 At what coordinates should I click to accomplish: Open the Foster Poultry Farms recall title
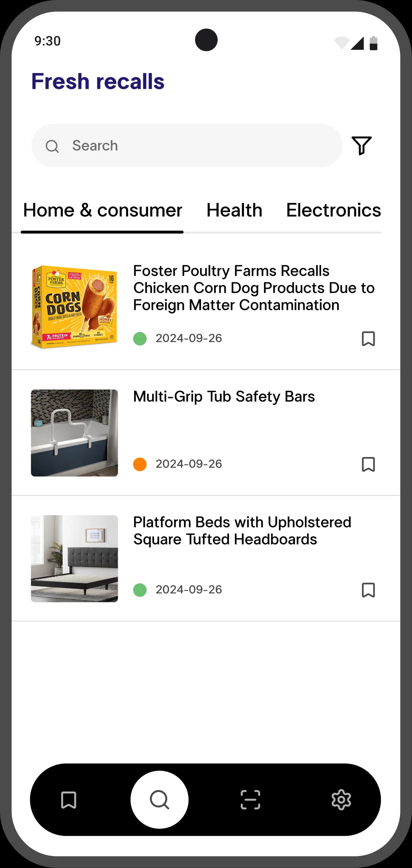tap(253, 288)
